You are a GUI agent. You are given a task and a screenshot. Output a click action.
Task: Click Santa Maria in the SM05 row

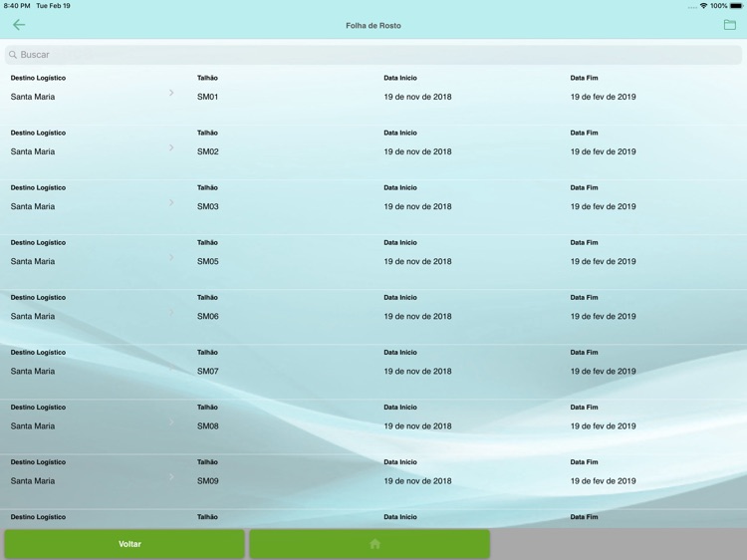tap(33, 261)
